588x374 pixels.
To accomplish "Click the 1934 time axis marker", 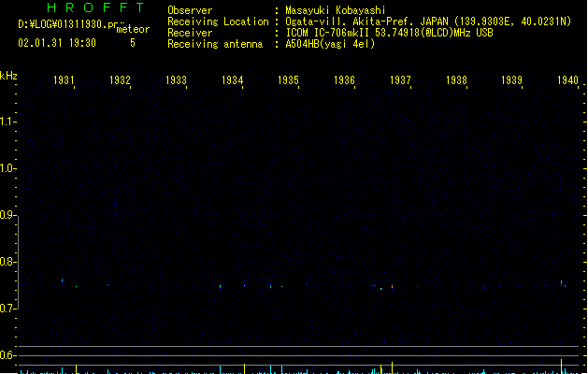I will click(x=232, y=80).
